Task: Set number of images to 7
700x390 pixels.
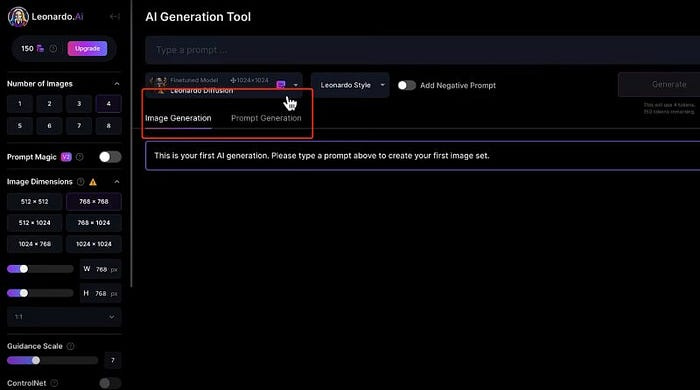Action: [x=79, y=126]
